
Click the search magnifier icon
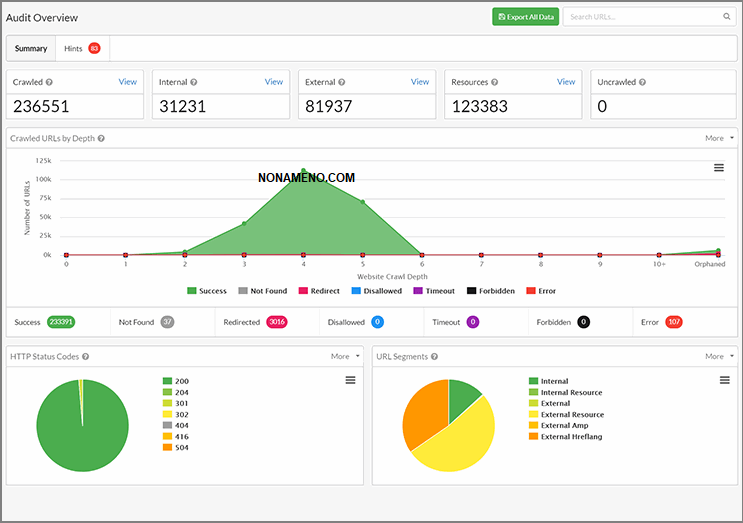[x=727, y=17]
